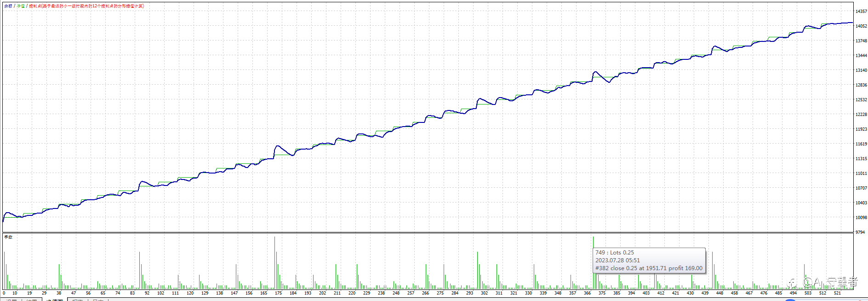Click the green 净值 legend label
The image size is (868, 301).
21,6
